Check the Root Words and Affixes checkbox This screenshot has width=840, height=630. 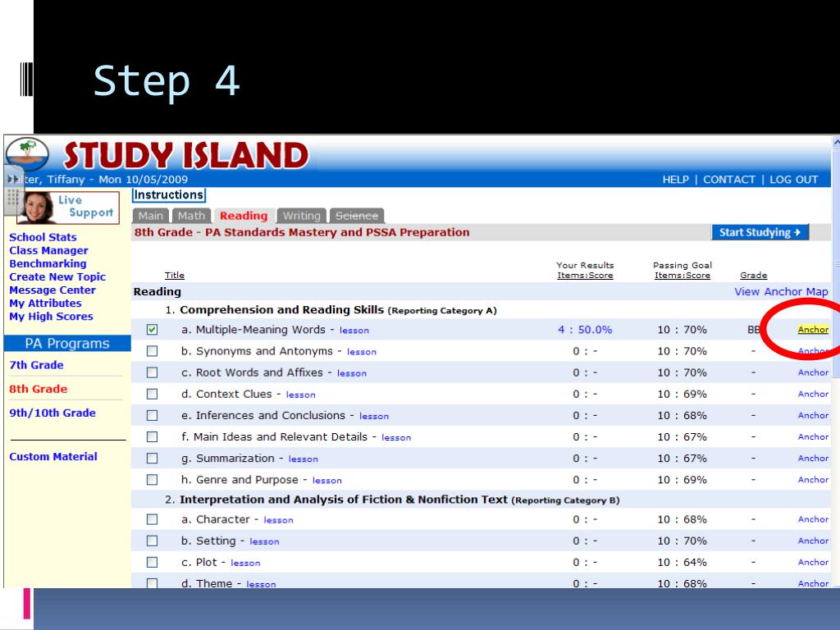152,372
